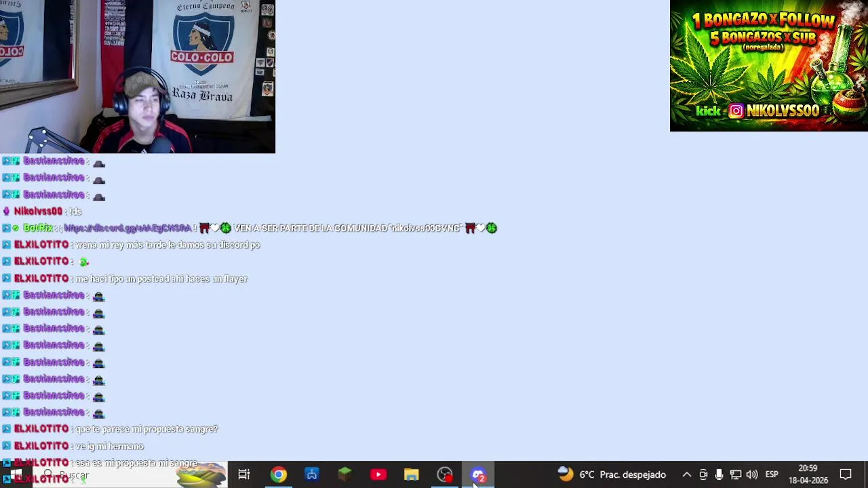868x488 pixels.
Task: Click the BotRix username in chat
Action: (38, 228)
